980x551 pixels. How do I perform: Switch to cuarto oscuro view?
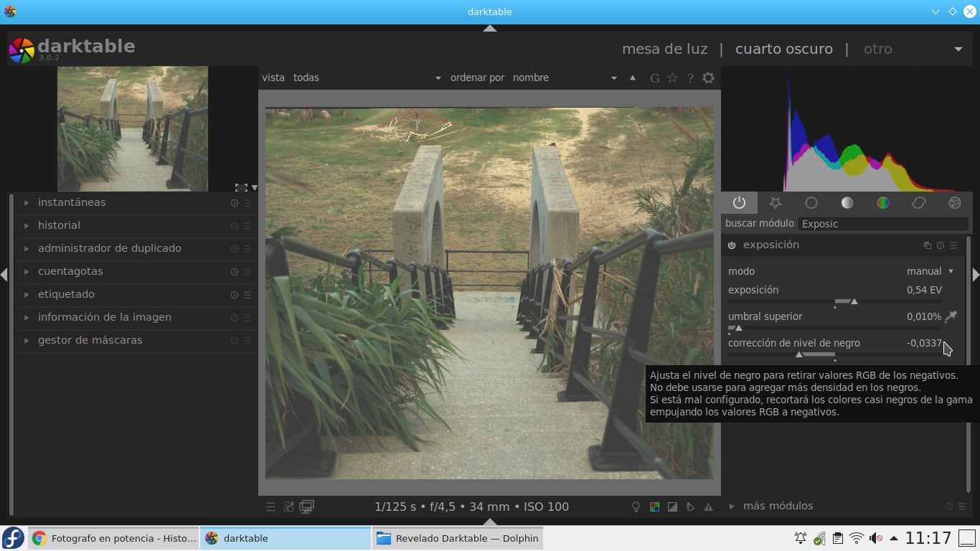coord(784,50)
